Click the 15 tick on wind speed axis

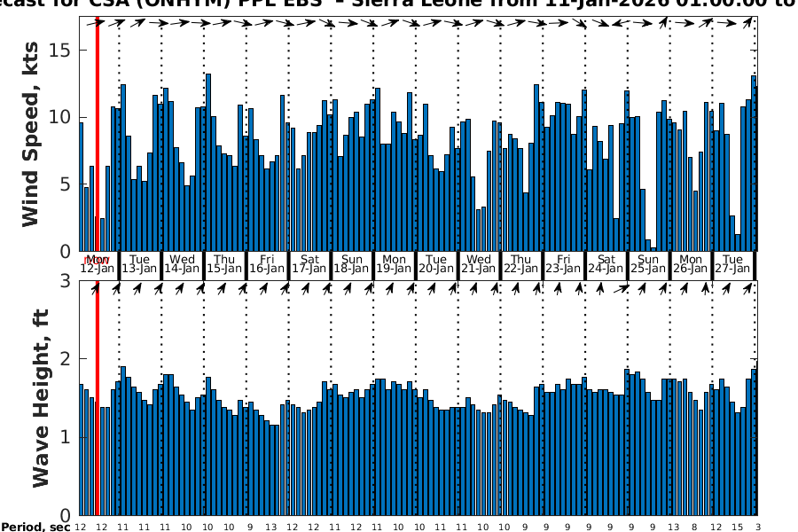(59, 51)
